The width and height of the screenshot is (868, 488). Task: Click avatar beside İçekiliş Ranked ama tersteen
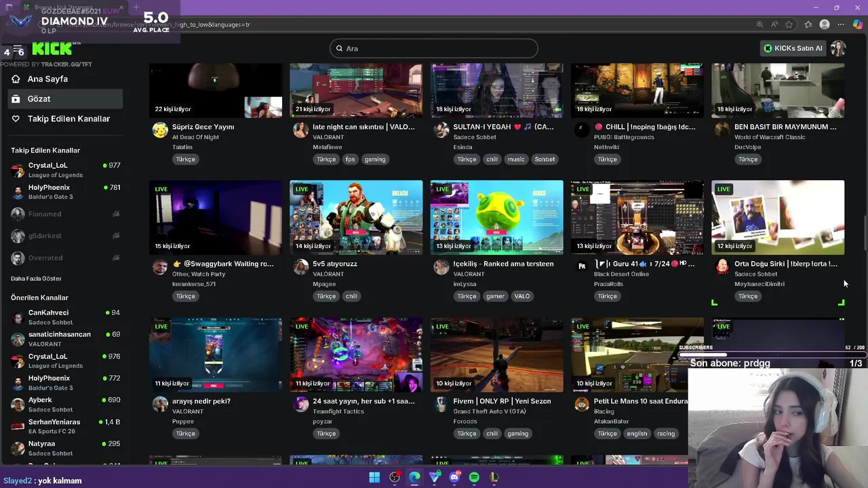[x=441, y=267]
